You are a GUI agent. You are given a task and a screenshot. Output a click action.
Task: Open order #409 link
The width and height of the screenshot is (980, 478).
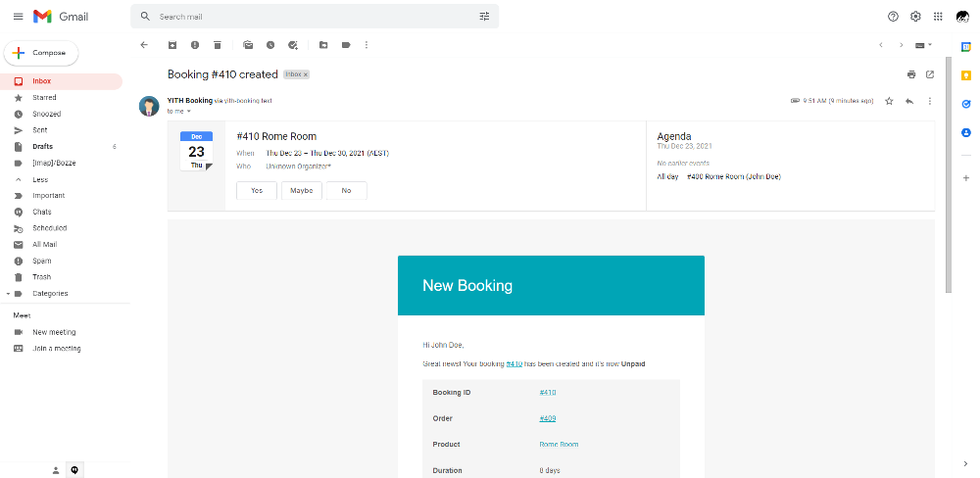click(x=548, y=418)
